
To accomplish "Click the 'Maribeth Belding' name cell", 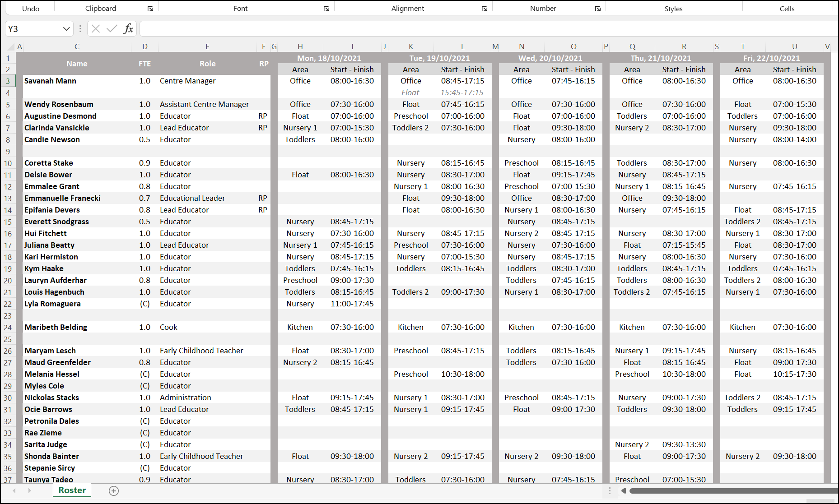I will 77,327.
